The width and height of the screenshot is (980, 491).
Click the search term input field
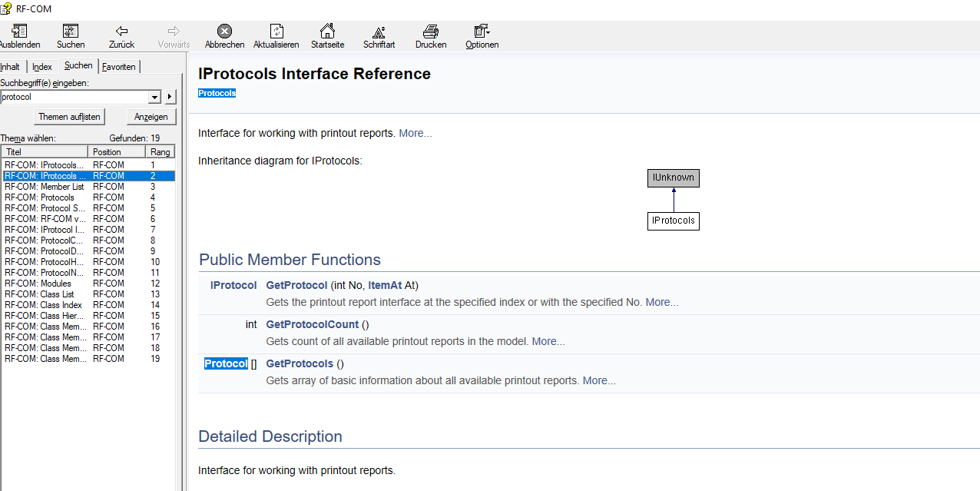[74, 98]
